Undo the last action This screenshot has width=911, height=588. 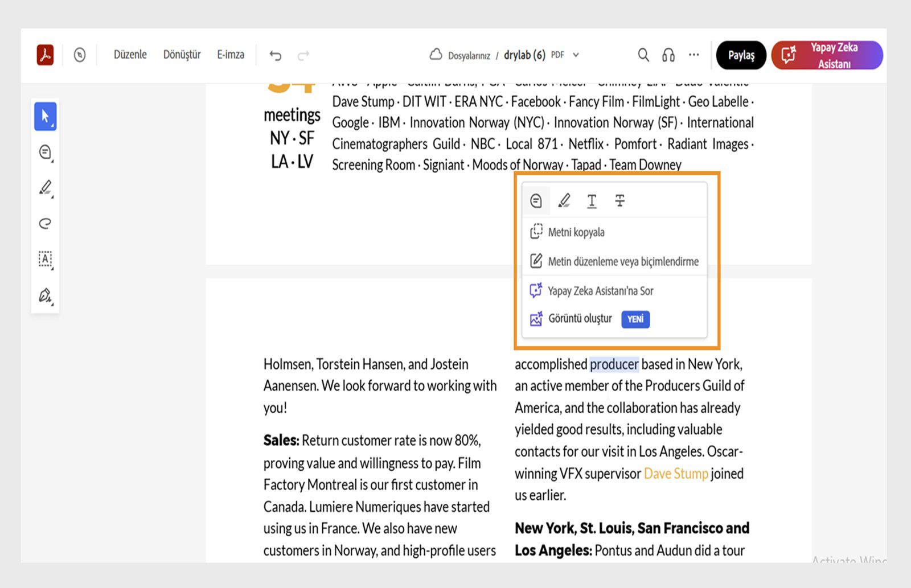coord(276,55)
